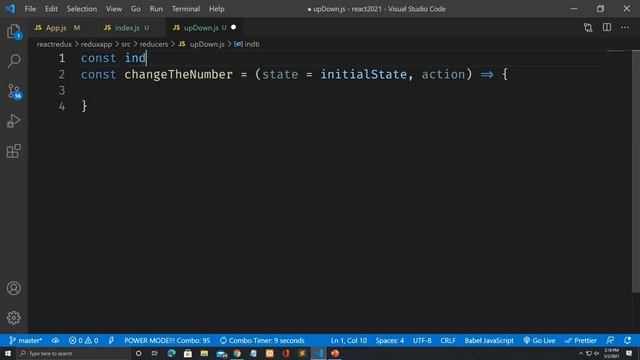This screenshot has height=360, width=640.
Task: Open the Selection menu
Action: coord(82,9)
